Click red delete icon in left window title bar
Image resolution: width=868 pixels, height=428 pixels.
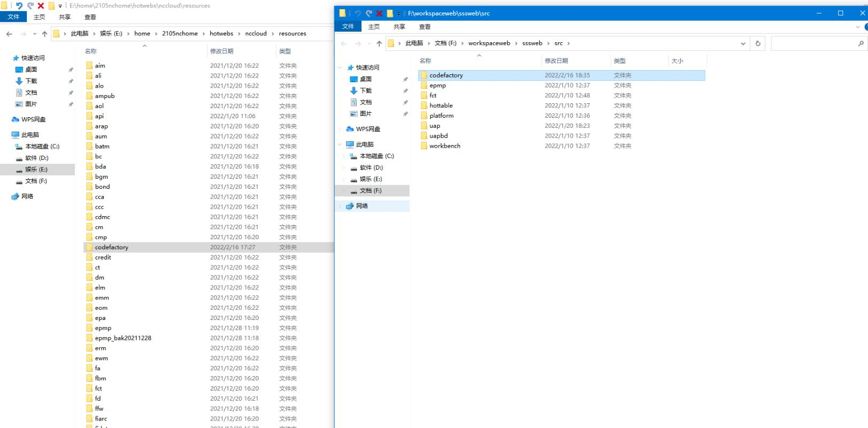pyautogui.click(x=41, y=6)
